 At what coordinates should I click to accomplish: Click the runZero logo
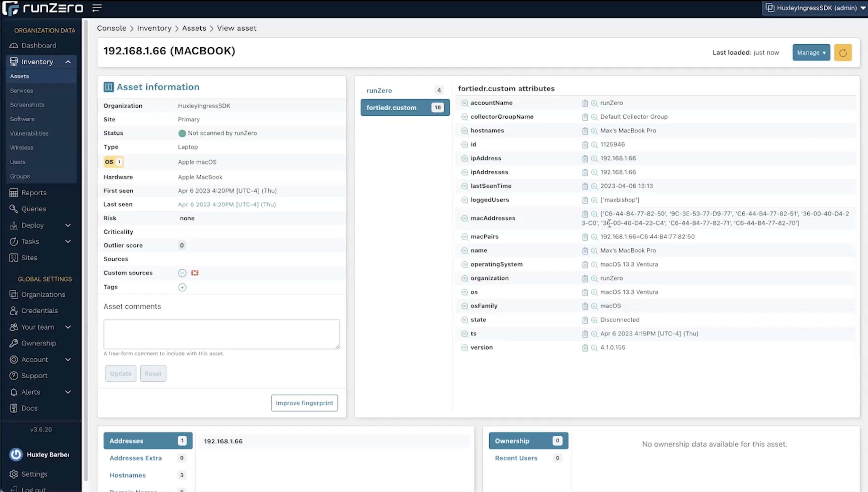[43, 8]
